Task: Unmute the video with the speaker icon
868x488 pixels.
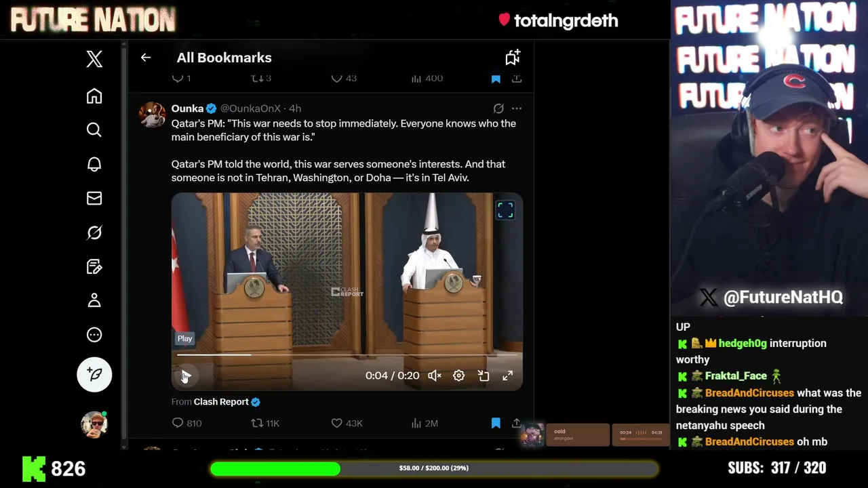Action: pos(435,375)
